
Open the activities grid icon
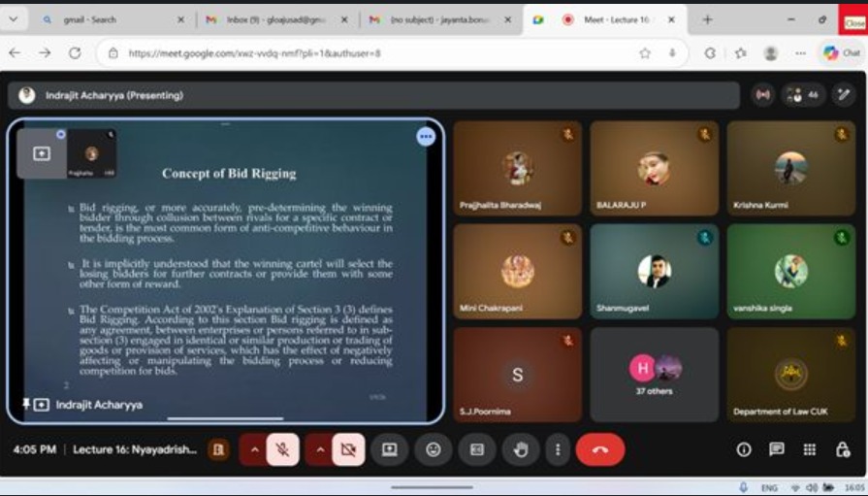coord(810,449)
